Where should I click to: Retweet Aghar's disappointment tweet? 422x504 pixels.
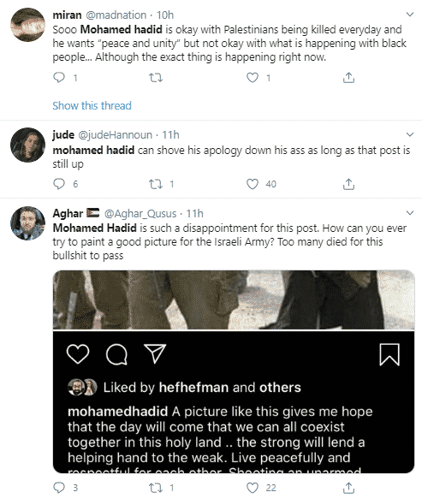tap(156, 488)
